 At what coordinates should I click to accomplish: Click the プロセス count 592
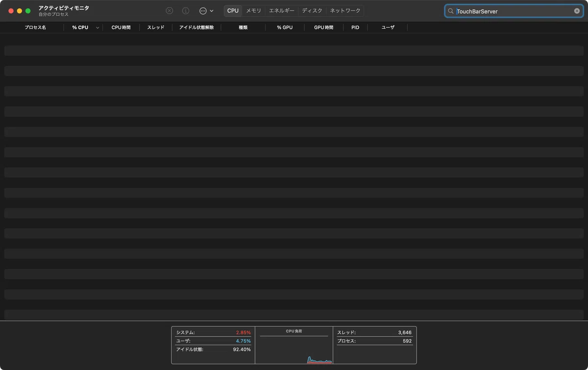point(407,341)
